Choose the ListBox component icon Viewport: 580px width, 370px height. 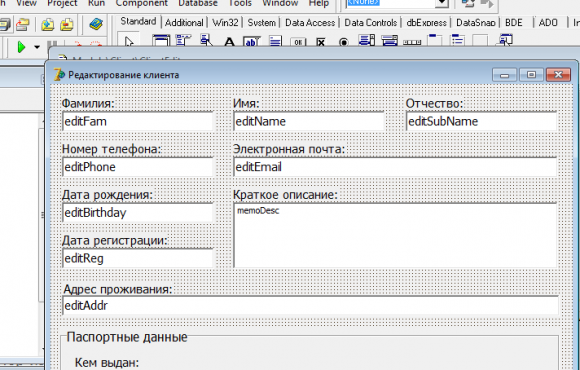[367, 40]
